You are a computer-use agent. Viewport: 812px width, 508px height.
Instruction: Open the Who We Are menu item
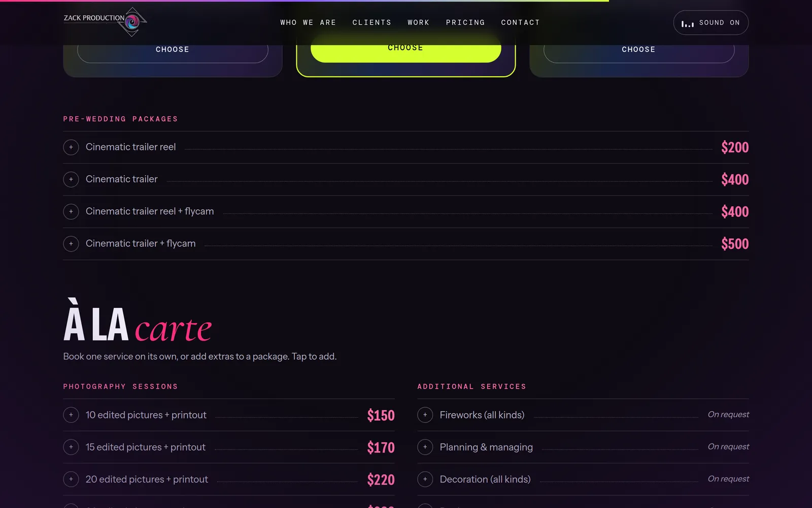click(308, 22)
